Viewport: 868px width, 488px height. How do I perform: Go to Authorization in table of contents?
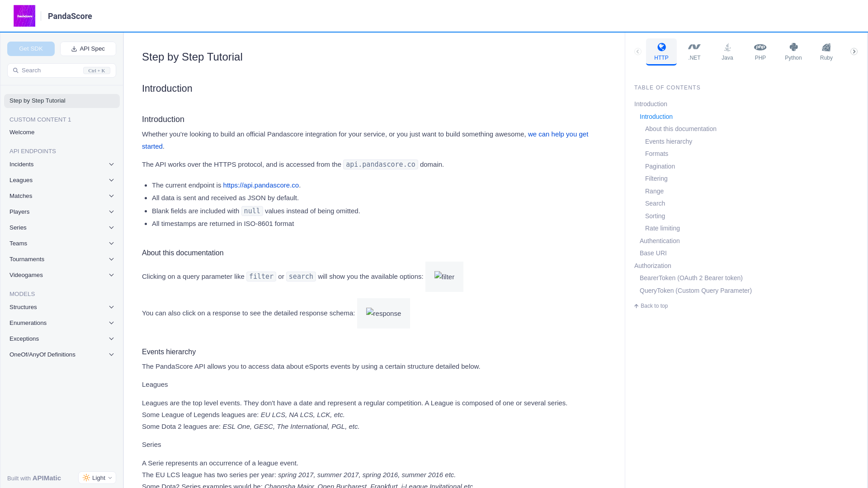pos(652,266)
